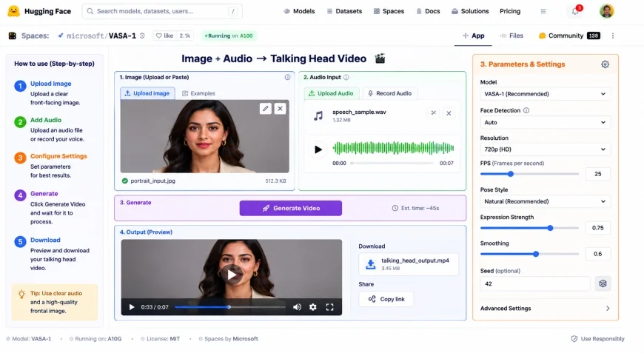Image resolution: width=644 pixels, height=353 pixels.
Task: Open Solutions in top navigation
Action: click(x=470, y=11)
